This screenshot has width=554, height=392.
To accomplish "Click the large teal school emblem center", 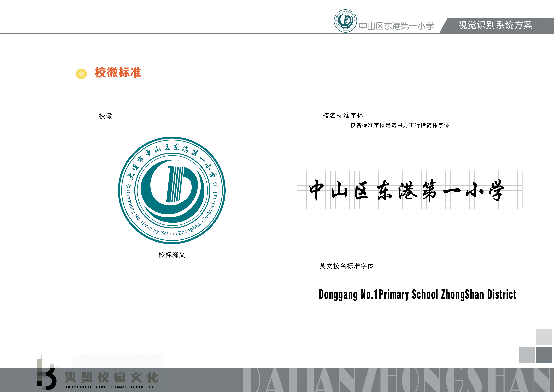I will [172, 190].
